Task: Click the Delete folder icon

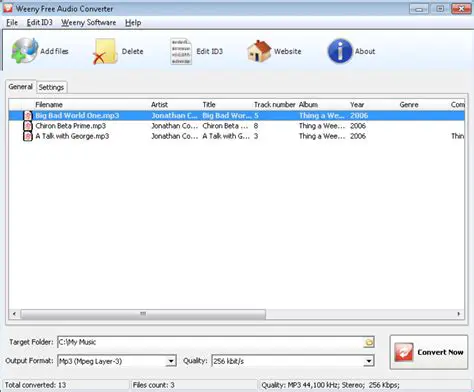Action: click(x=105, y=51)
